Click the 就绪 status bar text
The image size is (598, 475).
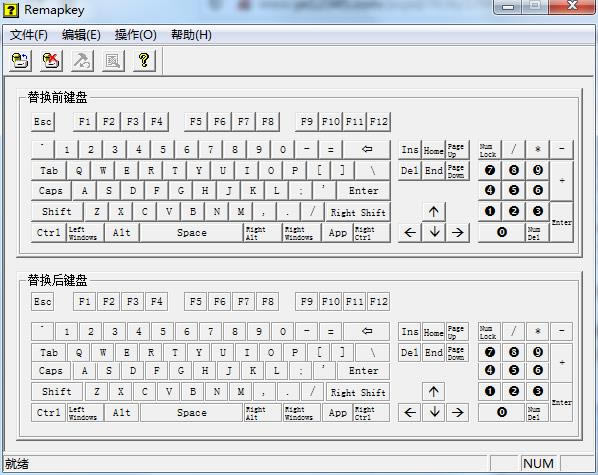(x=17, y=464)
